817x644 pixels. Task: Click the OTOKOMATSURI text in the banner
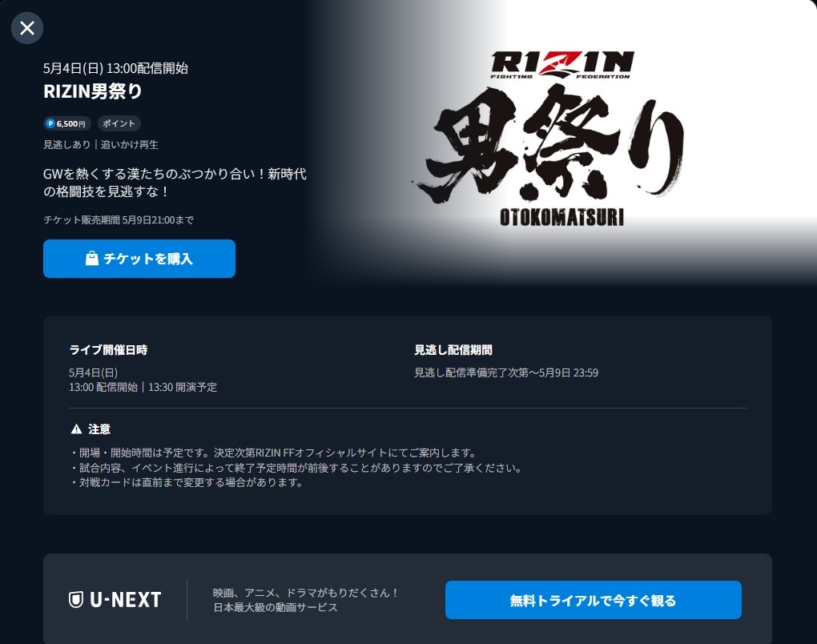click(561, 217)
